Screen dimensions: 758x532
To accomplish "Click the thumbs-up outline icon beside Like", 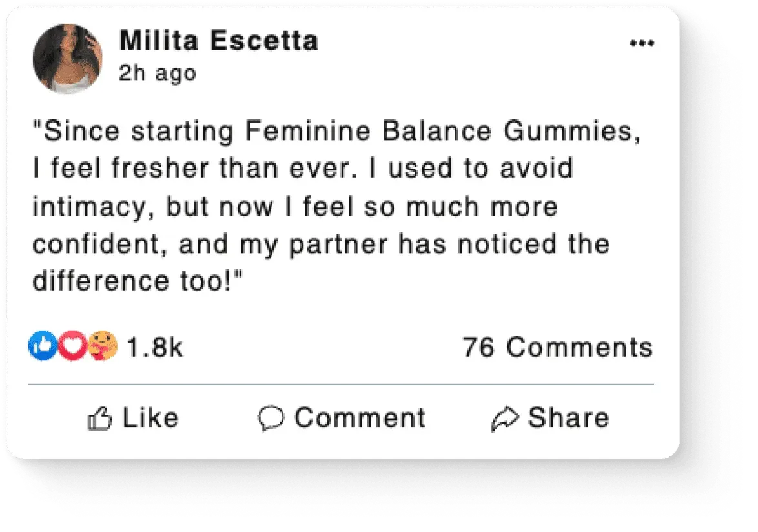I will (100, 419).
